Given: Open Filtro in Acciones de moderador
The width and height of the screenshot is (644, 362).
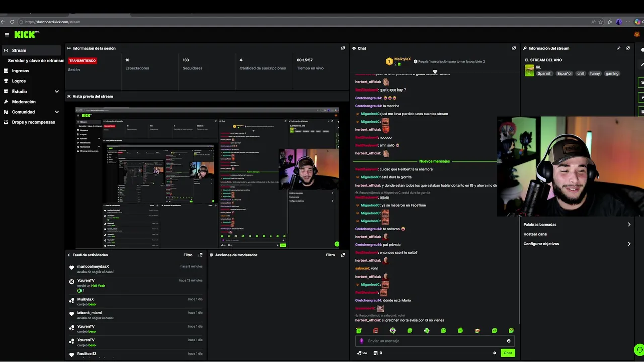Looking at the screenshot, I should [330, 255].
